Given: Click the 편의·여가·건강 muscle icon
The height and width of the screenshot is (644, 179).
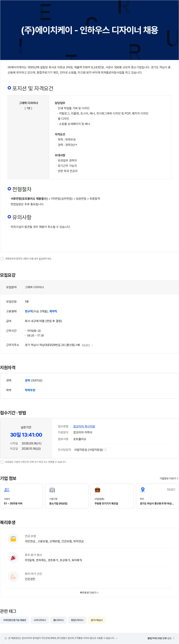Looking at the screenshot, I should tap(13, 577).
